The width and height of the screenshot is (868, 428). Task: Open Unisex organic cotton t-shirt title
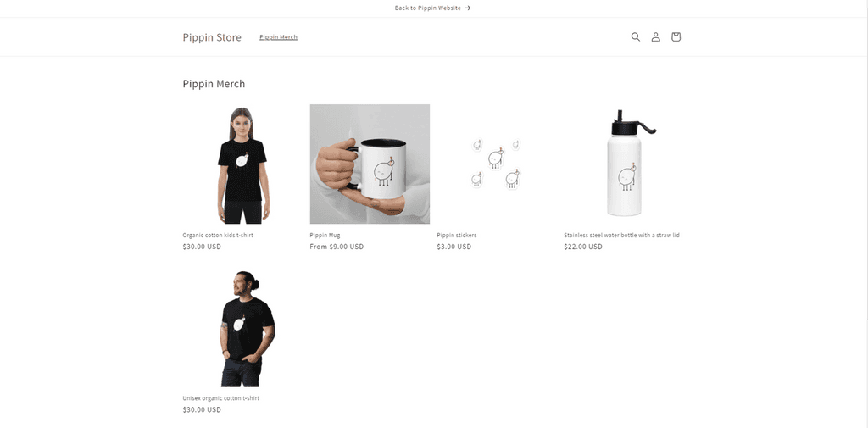pos(221,398)
